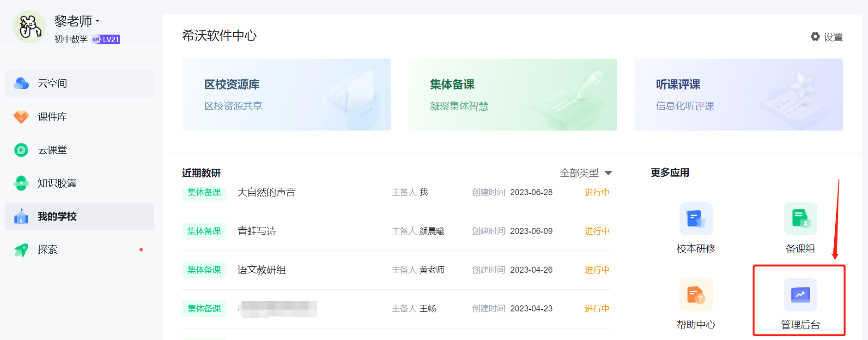868x340 pixels.
Task: Select 我的学校 in the sidebar
Action: point(79,216)
